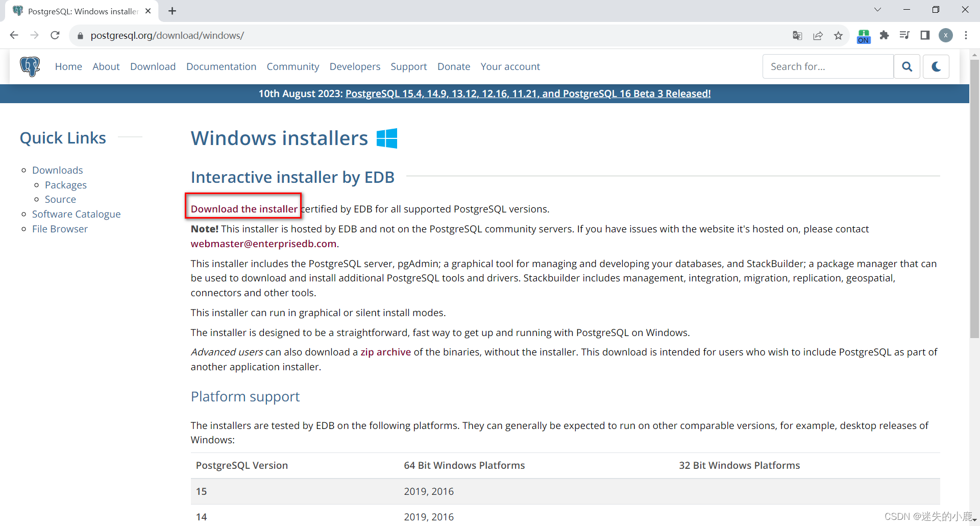Image resolution: width=980 pixels, height=526 pixels.
Task: Close the PostgreSQL Windows installer tab
Action: click(148, 11)
